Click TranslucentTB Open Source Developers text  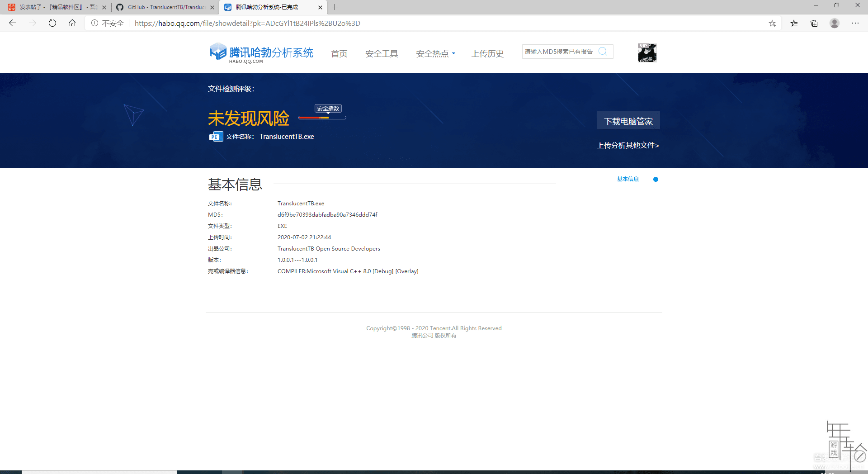(329, 248)
